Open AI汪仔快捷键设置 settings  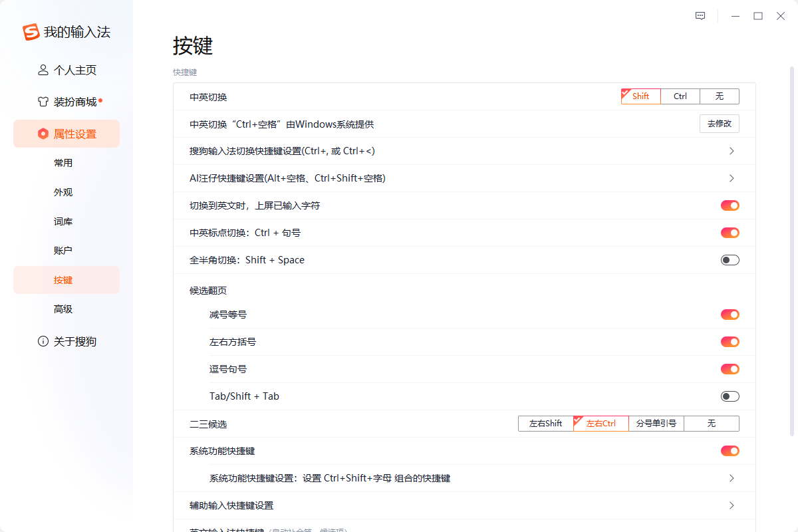point(731,178)
